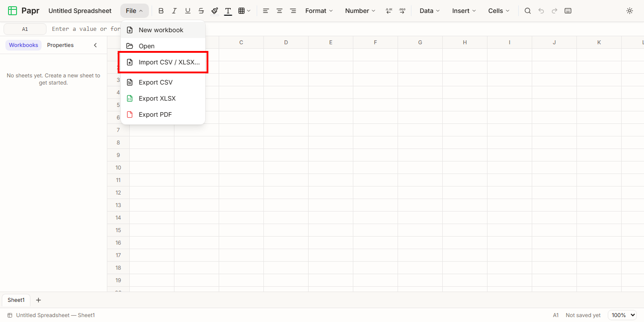Select column J header
This screenshot has width=644, height=322.
(554, 42)
